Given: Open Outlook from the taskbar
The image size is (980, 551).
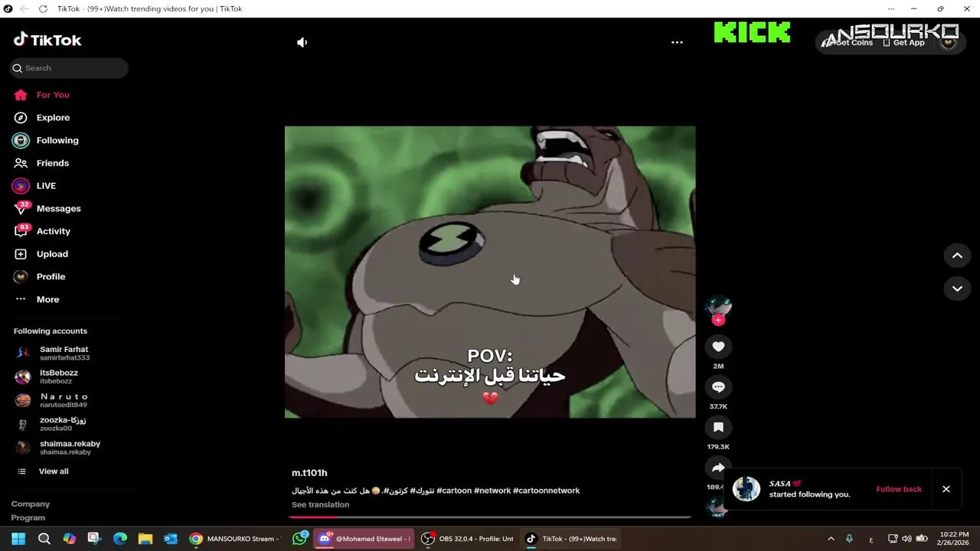Looking at the screenshot, I should (171, 539).
